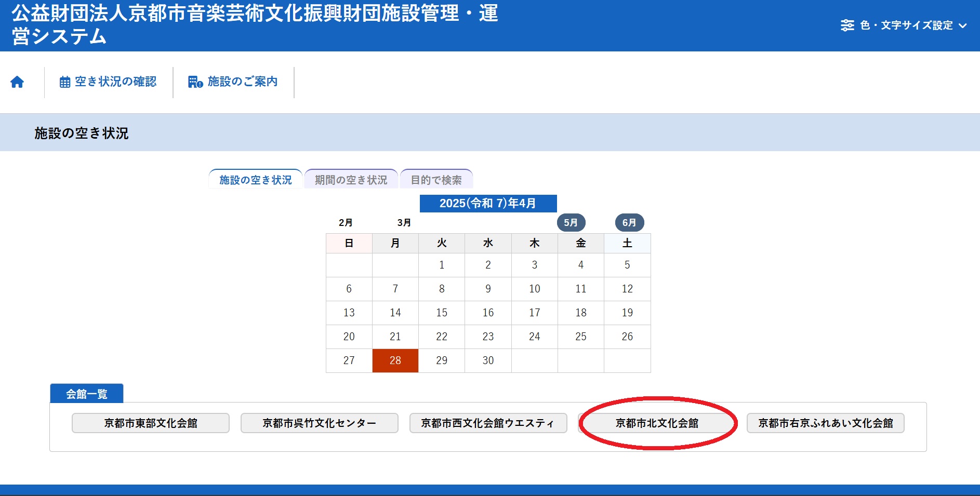Viewport: 980px width, 496px height.
Task: Select April 14 in calendar
Action: click(395, 313)
